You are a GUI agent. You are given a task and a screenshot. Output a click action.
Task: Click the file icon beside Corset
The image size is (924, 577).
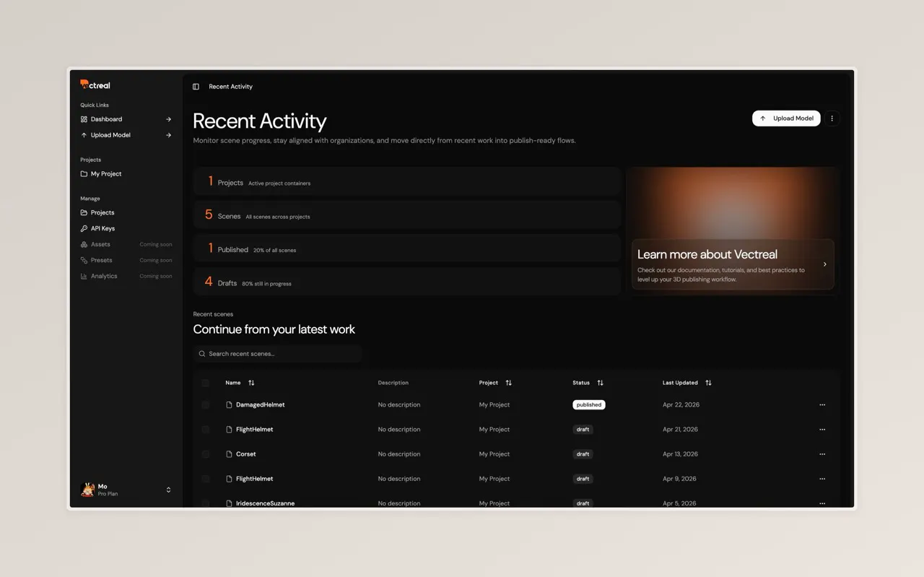coord(229,454)
